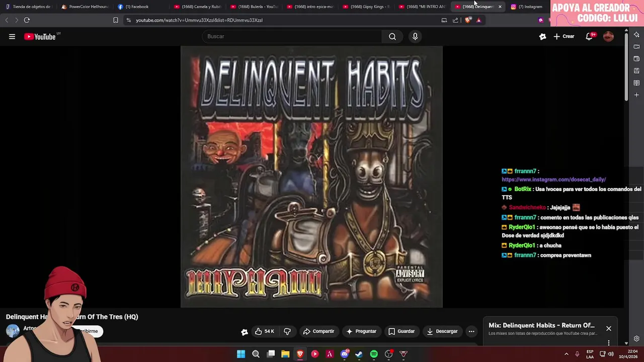The width and height of the screenshot is (644, 362).
Task: Open Brave Talk camera icon in sidebar
Action: click(x=636, y=47)
